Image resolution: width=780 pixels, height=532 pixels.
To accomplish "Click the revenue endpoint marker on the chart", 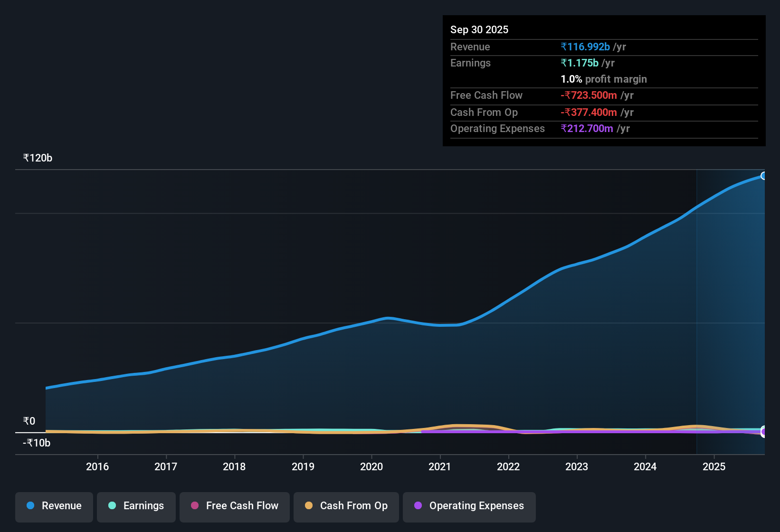I will 764,176.
